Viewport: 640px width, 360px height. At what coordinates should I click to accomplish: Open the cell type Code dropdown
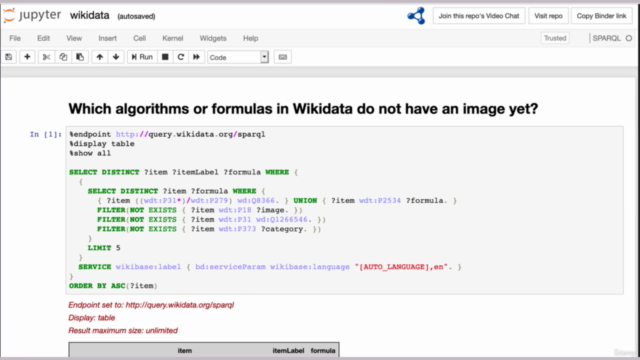(238, 57)
